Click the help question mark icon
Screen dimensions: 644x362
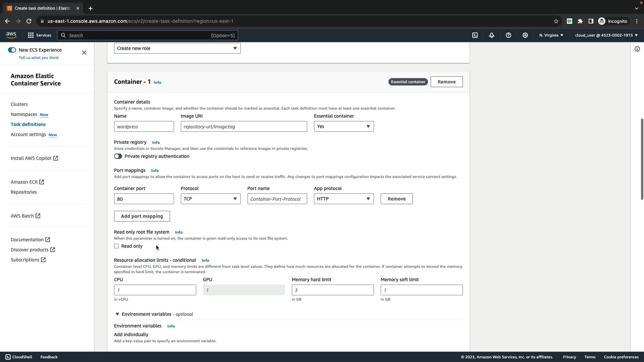(508, 35)
